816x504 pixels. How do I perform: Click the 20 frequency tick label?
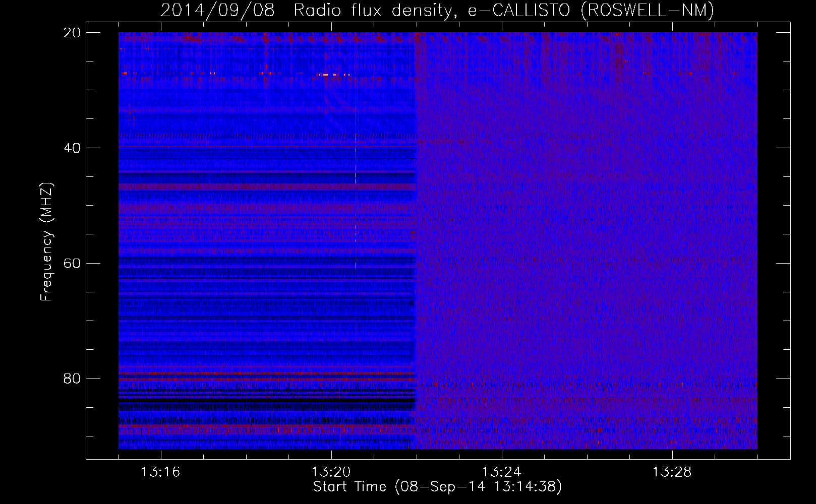72,33
